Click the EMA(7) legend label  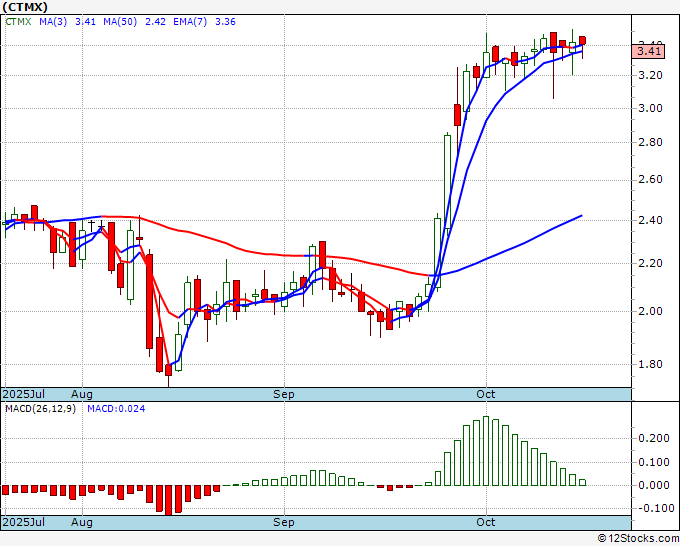click(190, 22)
